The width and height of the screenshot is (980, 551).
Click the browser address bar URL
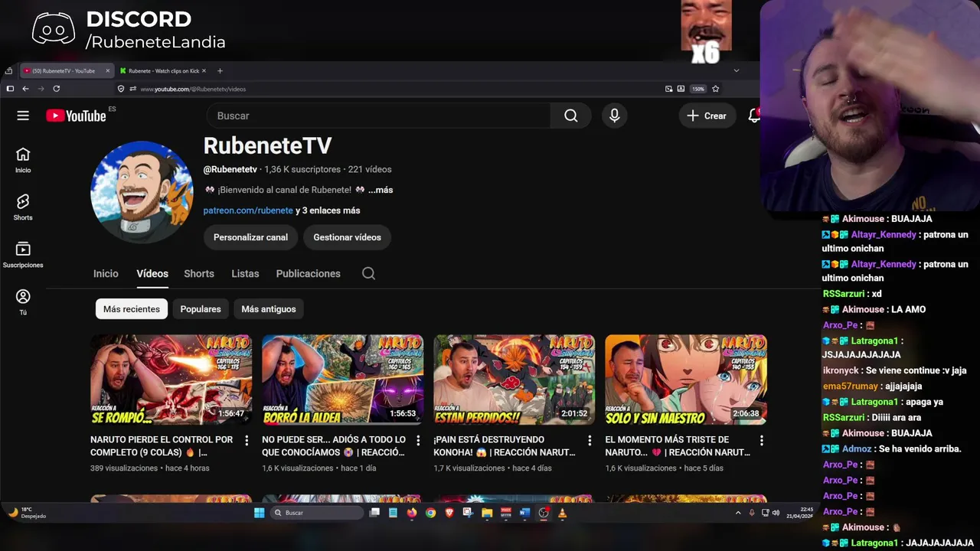[193, 89]
